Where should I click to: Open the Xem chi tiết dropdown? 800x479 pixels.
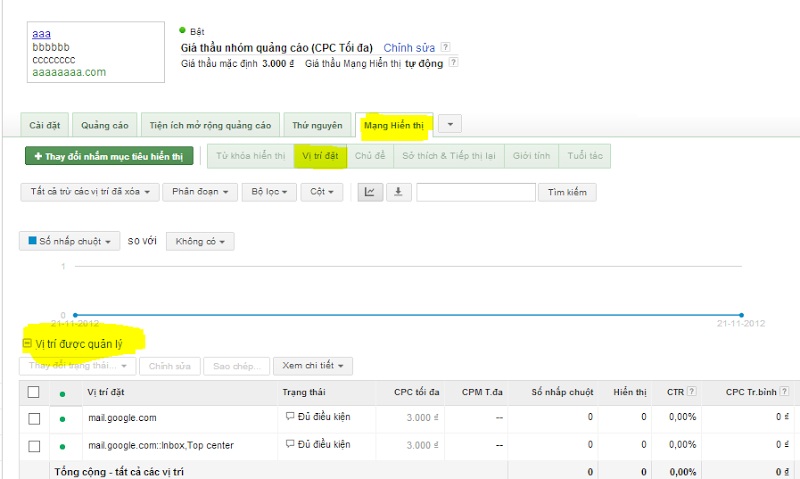(x=313, y=366)
